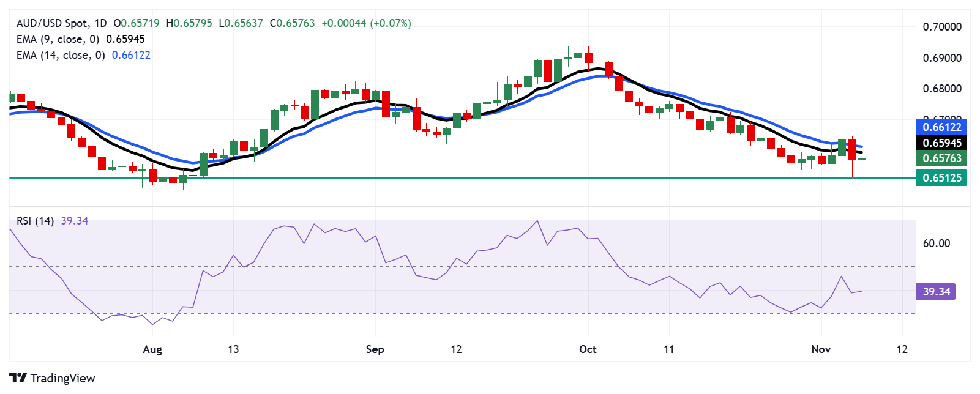The image size is (980, 394).
Task: Click the Aug label on time axis
Action: point(152,349)
